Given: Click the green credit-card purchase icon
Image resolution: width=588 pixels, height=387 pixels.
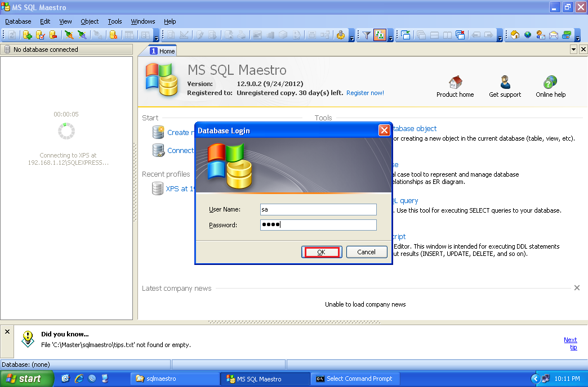Looking at the screenshot, I should pyautogui.click(x=567, y=35).
